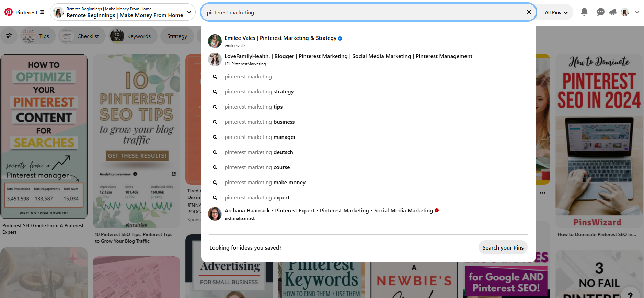Click Emilee Vales avatar image
This screenshot has height=298, width=644.
pos(215,41)
